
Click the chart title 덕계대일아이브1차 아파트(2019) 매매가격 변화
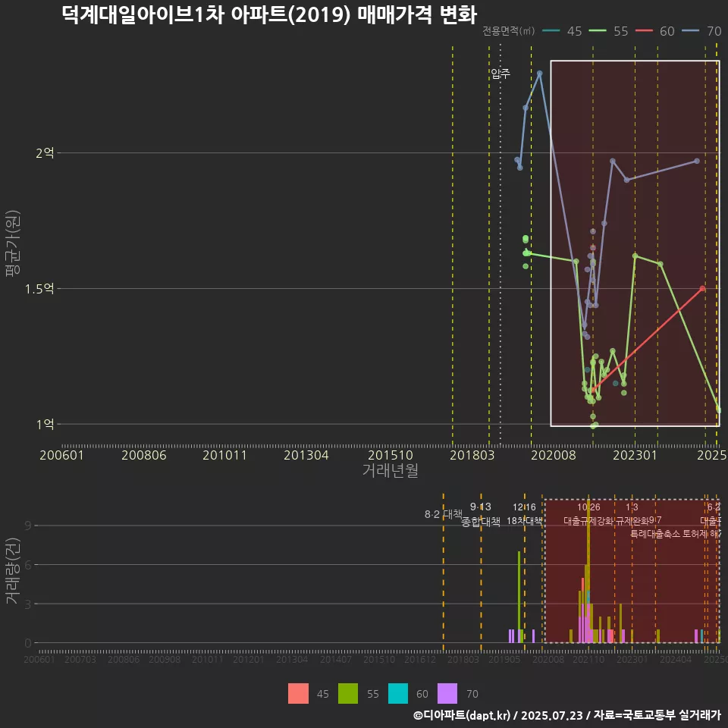[x=268, y=15]
